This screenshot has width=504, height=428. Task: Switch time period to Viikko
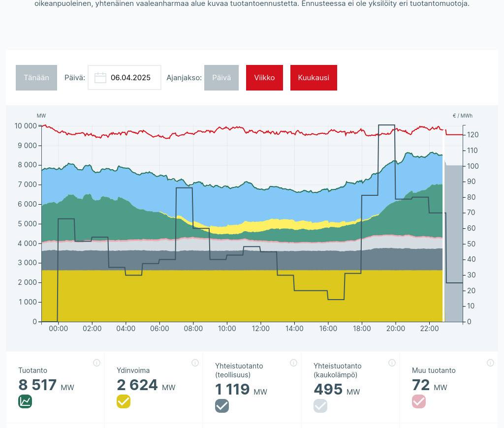point(264,78)
